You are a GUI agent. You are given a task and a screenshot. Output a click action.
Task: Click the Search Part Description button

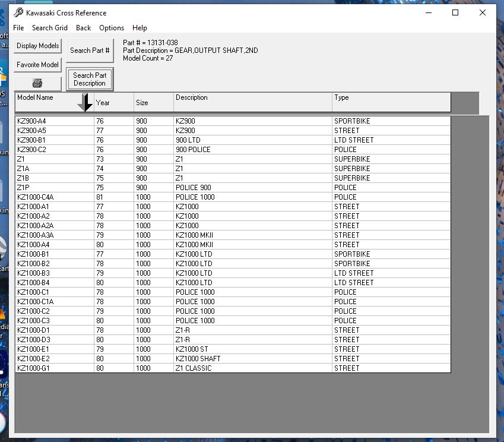pos(90,80)
